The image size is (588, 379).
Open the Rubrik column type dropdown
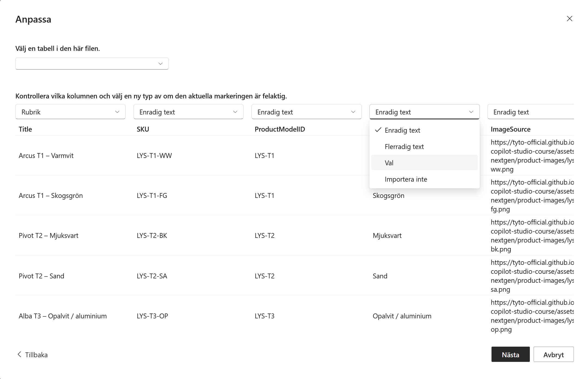pos(70,112)
